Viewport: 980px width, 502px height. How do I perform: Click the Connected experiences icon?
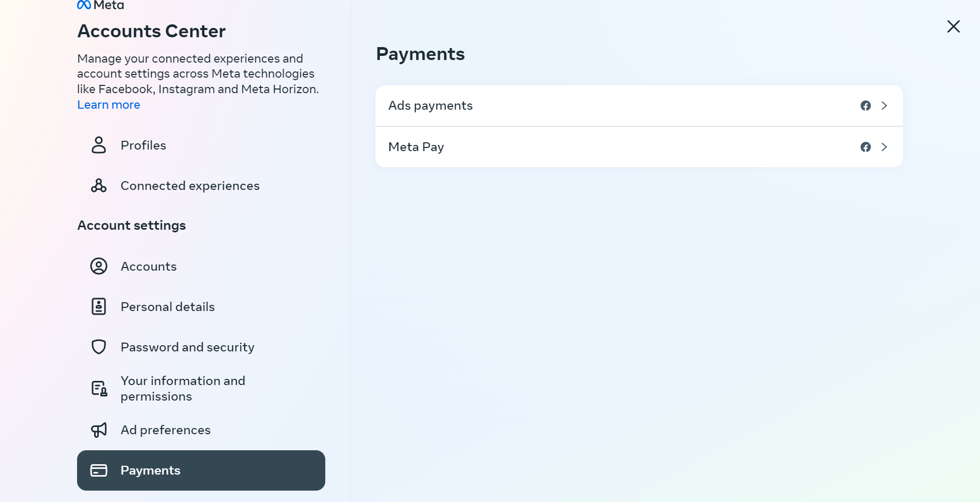pyautogui.click(x=98, y=185)
